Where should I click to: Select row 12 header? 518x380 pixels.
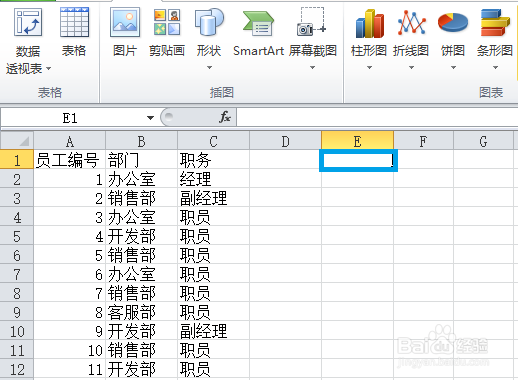click(17, 369)
